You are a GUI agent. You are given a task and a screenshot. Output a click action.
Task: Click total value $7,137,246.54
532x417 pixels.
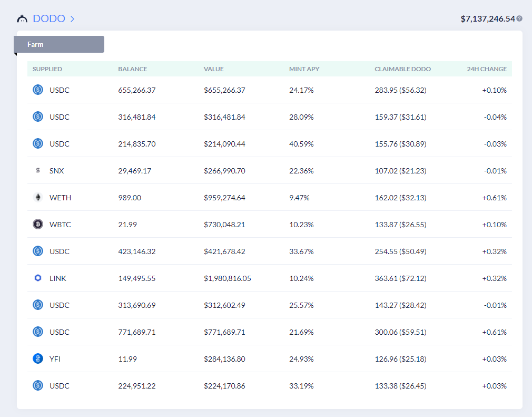488,18
